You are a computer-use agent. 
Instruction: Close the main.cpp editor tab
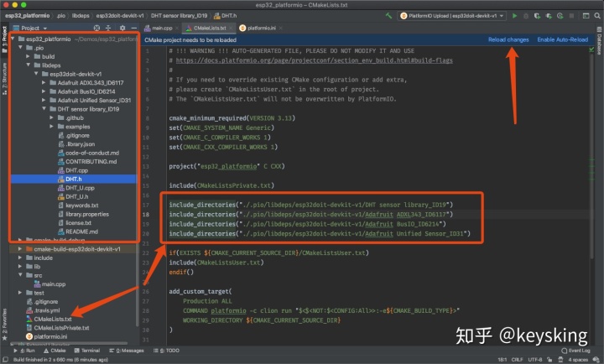(x=177, y=29)
